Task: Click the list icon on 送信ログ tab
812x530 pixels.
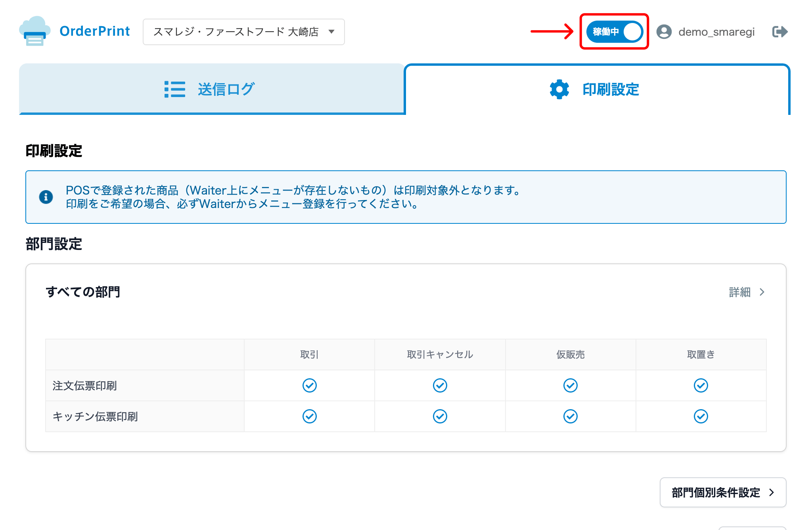Action: (x=175, y=90)
